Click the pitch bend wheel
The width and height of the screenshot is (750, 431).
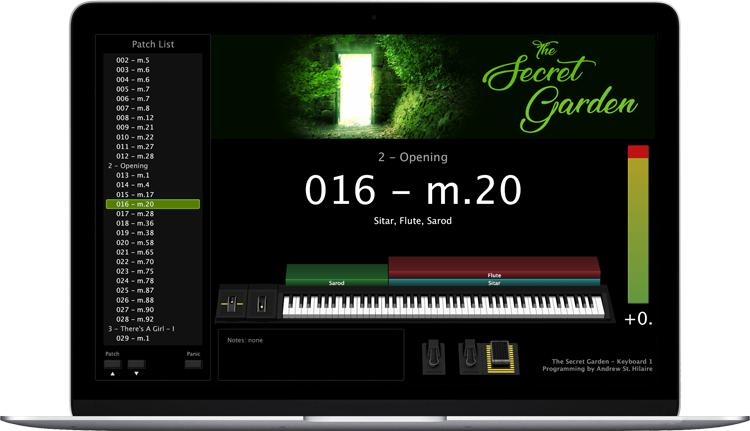[x=232, y=303]
